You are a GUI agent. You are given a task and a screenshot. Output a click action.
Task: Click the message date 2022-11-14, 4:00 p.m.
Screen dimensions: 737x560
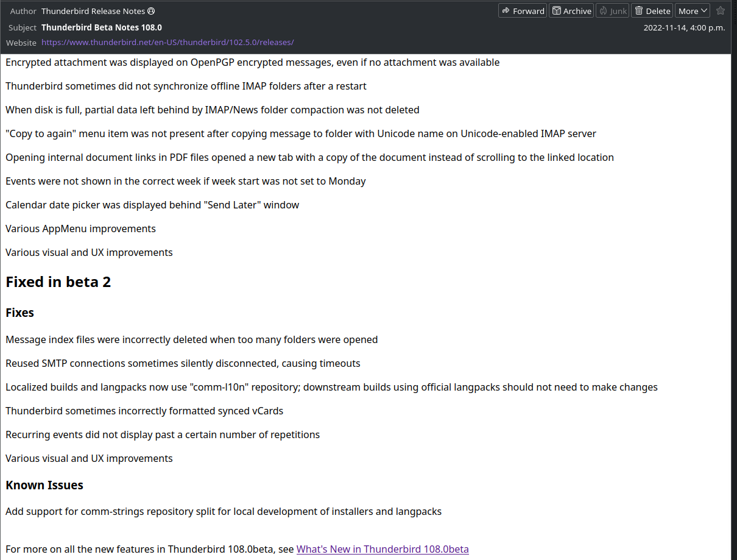point(685,27)
